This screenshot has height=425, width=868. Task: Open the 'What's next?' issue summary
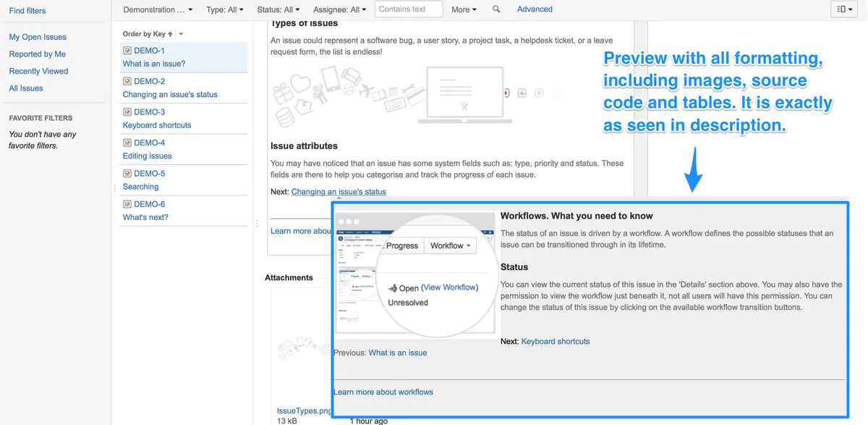click(x=145, y=217)
